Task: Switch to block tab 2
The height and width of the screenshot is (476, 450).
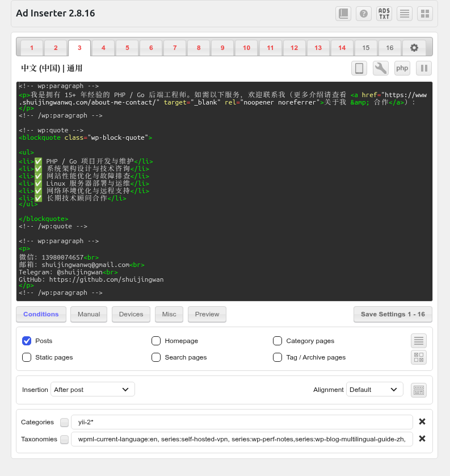Action: tap(56, 48)
